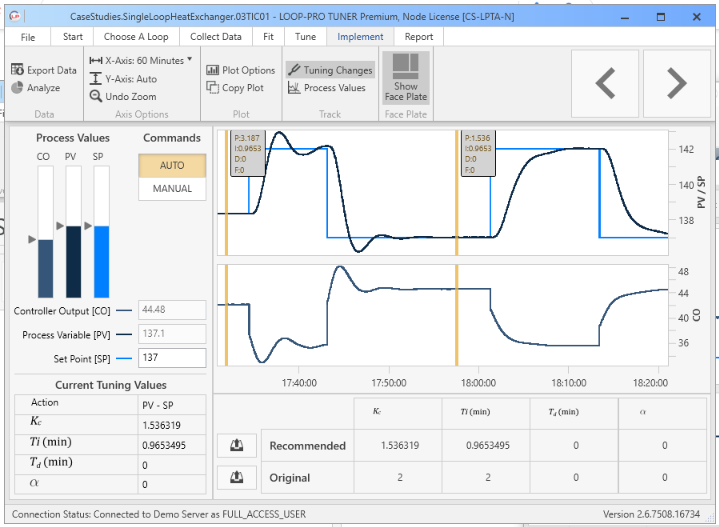This screenshot has height=527, width=719.
Task: Click the first tuning change marker P:3.187
Action: (248, 154)
